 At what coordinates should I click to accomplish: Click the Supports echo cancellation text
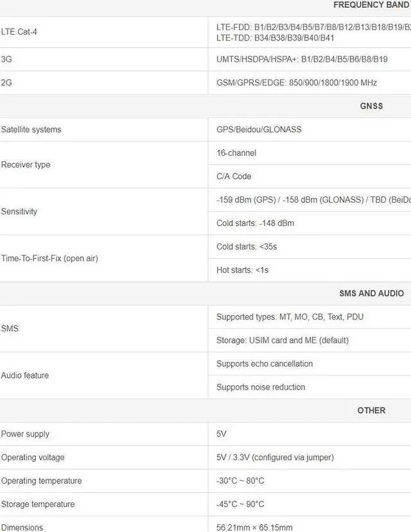pyautogui.click(x=265, y=364)
